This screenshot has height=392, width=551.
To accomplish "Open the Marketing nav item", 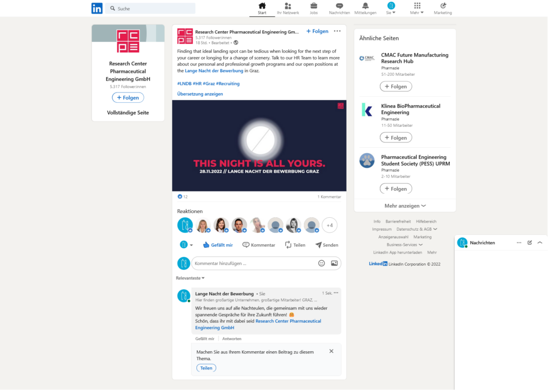I will tap(443, 9).
